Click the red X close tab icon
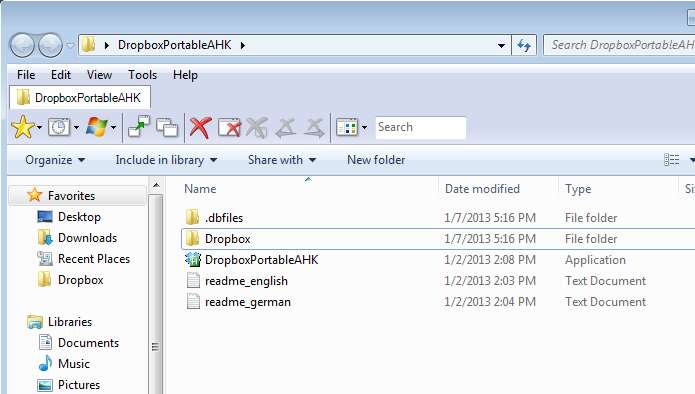This screenshot has width=695, height=394. coord(200,128)
